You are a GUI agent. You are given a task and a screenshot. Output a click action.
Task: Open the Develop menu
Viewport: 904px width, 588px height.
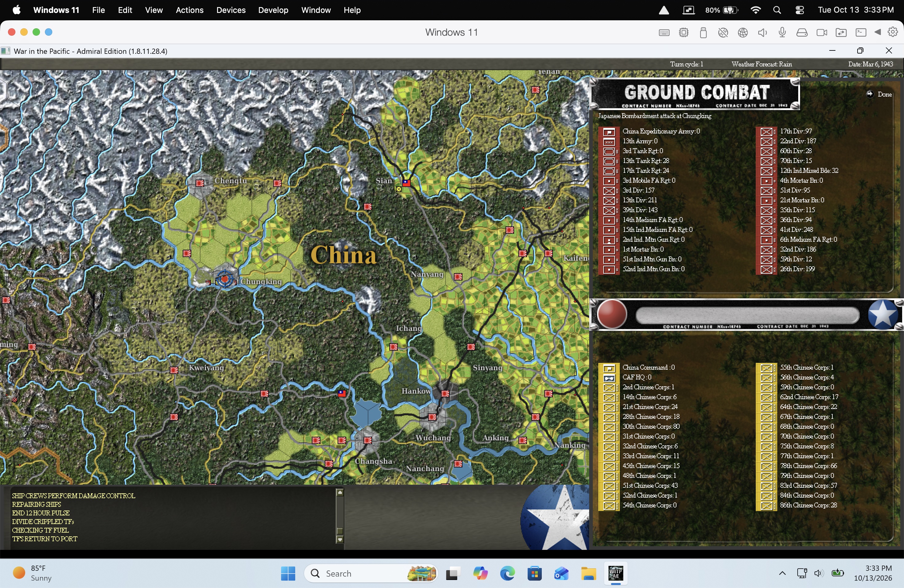(273, 10)
